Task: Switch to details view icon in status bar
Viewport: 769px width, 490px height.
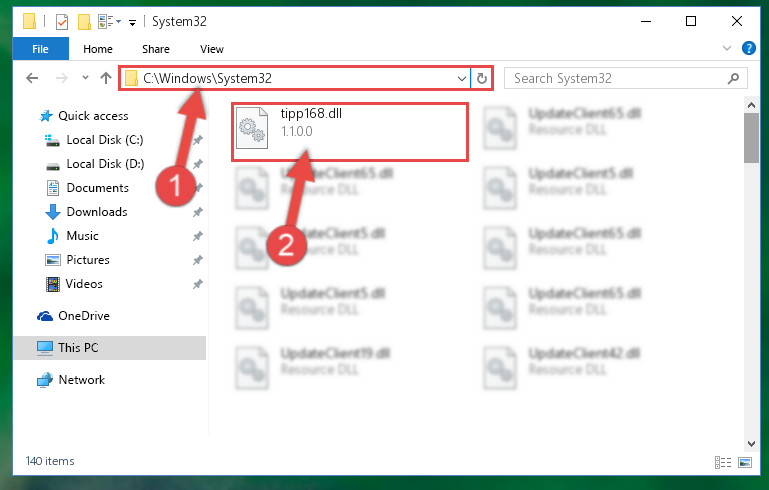Action: 722,462
